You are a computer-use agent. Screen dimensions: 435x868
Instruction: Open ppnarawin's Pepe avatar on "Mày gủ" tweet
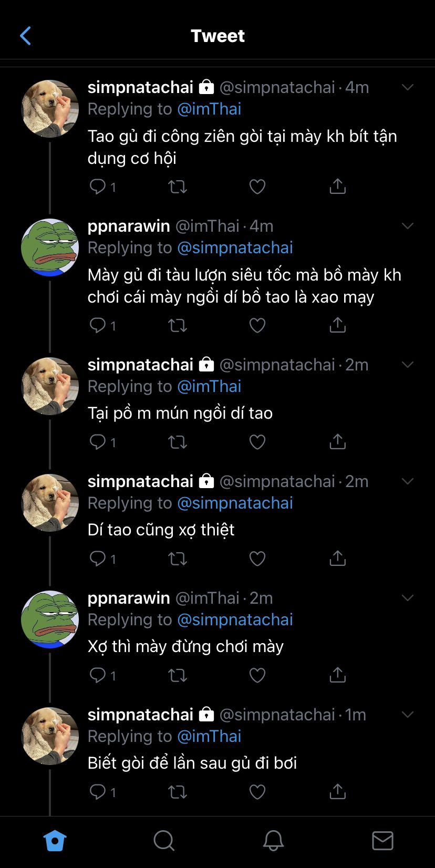[50, 247]
